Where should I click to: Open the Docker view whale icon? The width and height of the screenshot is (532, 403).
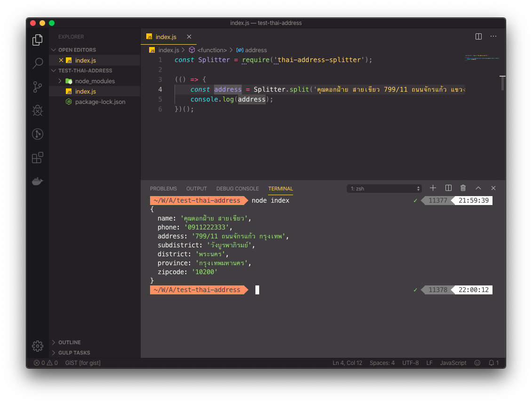click(38, 181)
